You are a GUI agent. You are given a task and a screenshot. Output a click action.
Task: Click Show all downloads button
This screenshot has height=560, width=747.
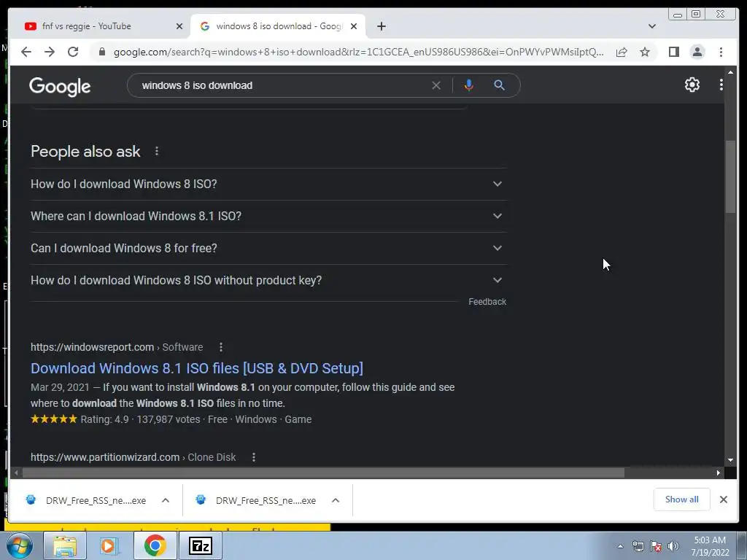682,499
